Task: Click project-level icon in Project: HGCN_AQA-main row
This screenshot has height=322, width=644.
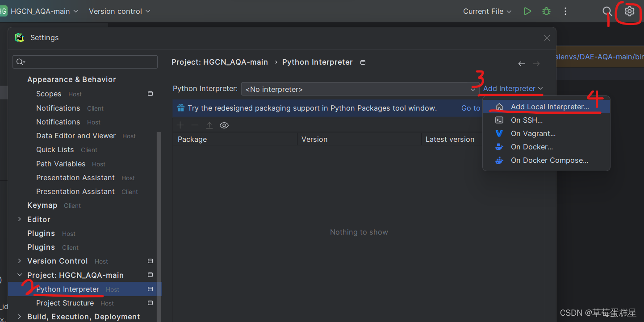Action: pyautogui.click(x=150, y=275)
